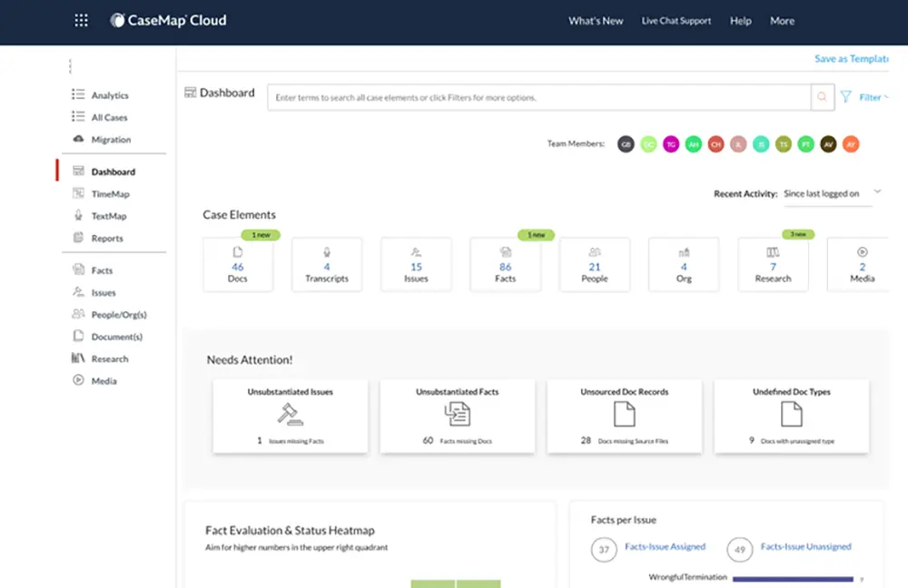Screen dimensions: 908x588
Task: Open the Migration cloud icon in sidebar
Action: coord(78,140)
